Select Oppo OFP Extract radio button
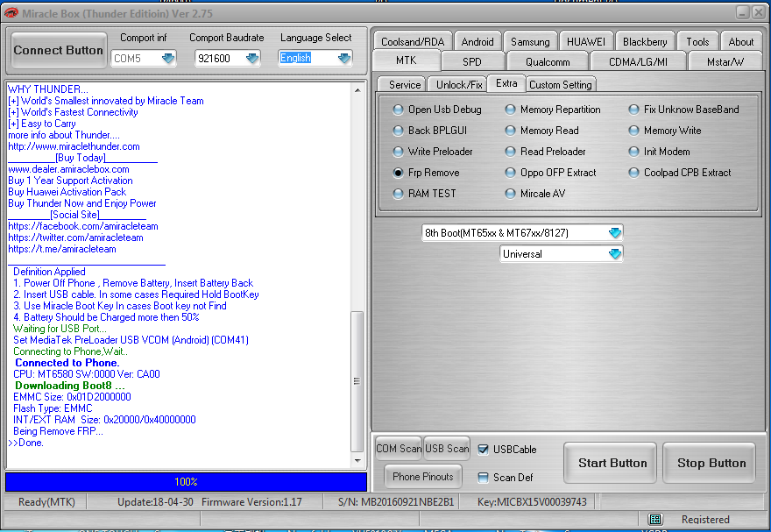The width and height of the screenshot is (771, 532). tap(511, 173)
